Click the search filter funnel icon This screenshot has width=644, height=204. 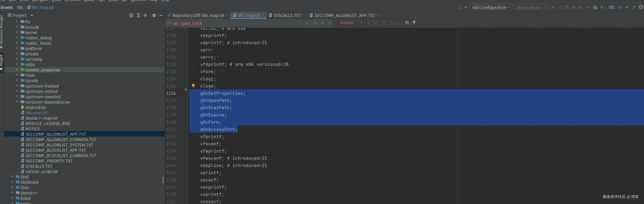point(414,23)
